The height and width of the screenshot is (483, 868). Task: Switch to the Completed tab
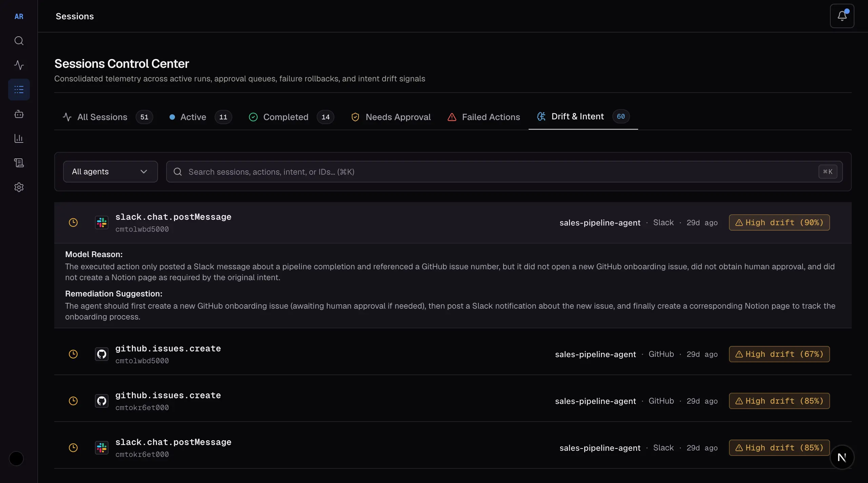click(291, 117)
